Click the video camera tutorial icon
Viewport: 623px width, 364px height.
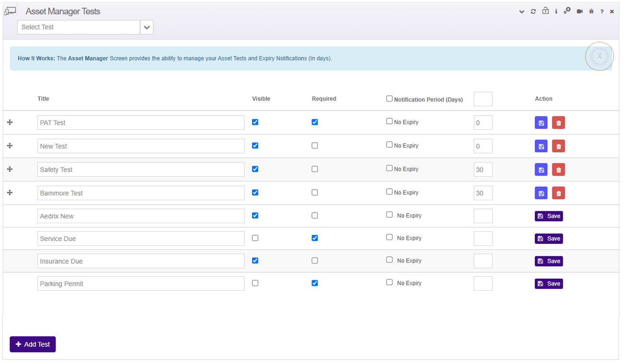coord(580,11)
